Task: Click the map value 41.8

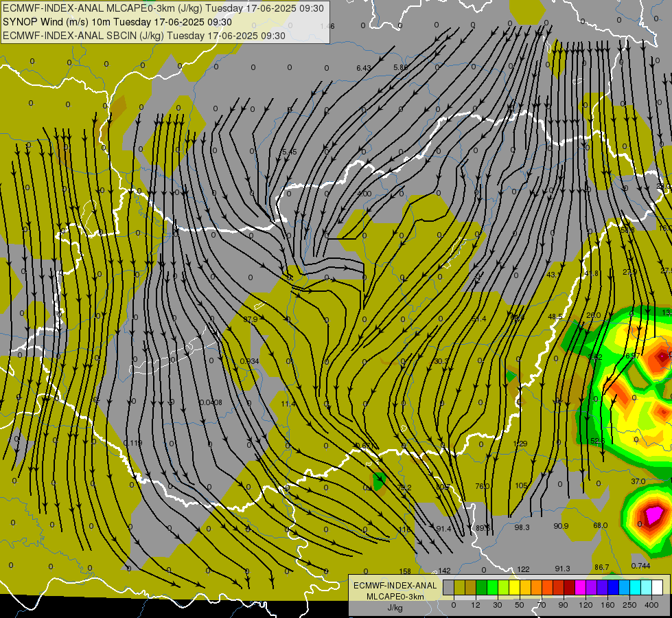Action: pos(592,273)
